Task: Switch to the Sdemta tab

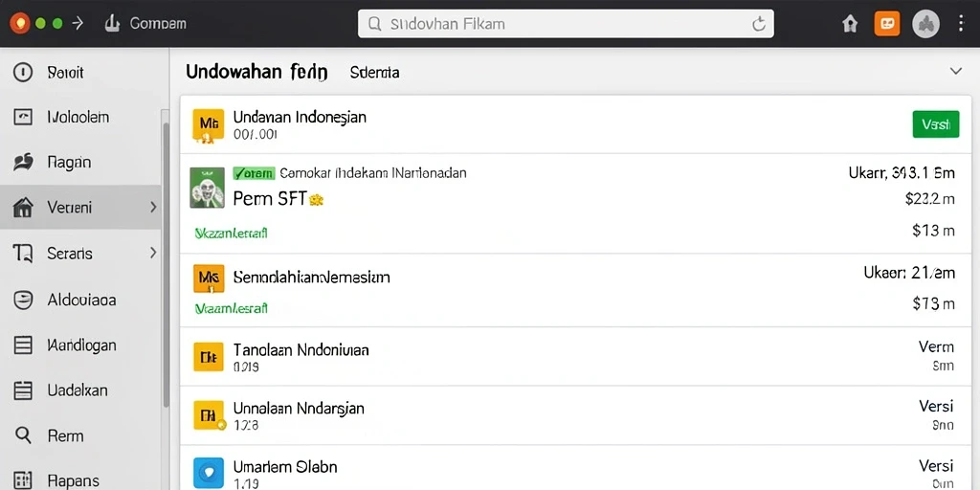Action: pos(374,73)
